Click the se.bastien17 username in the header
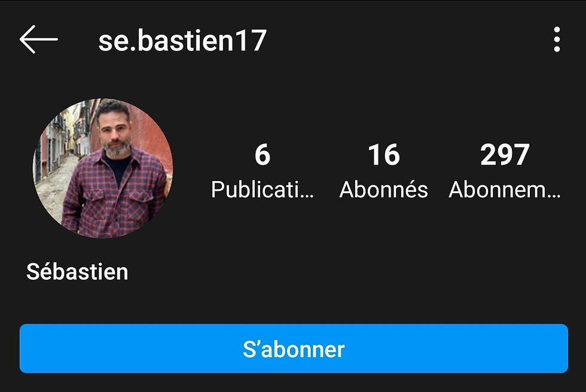Image resolution: width=586 pixels, height=392 pixels. (182, 40)
